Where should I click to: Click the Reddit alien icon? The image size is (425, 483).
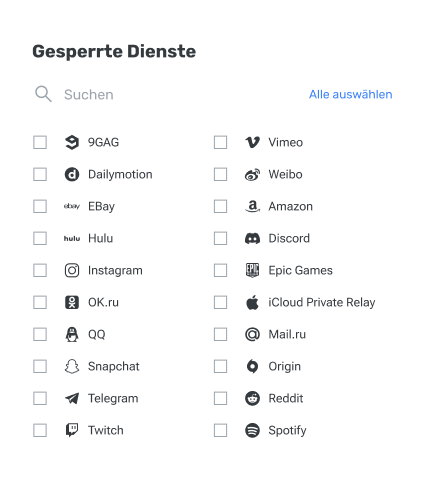point(252,398)
